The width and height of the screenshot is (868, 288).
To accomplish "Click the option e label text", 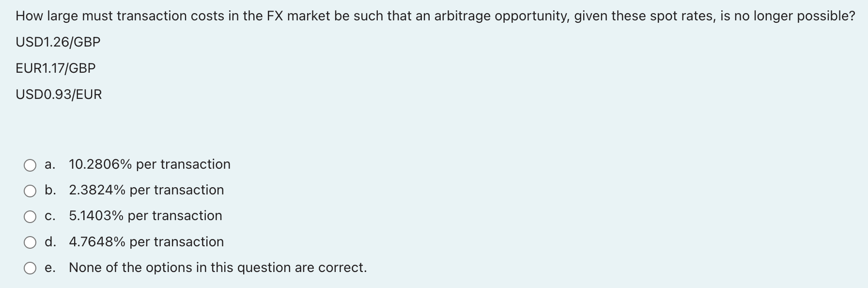I will [50, 268].
